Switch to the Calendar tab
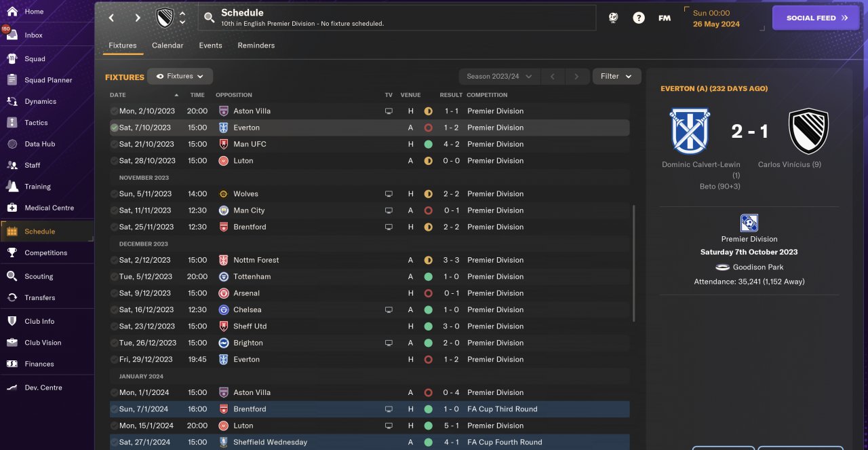 [x=167, y=45]
